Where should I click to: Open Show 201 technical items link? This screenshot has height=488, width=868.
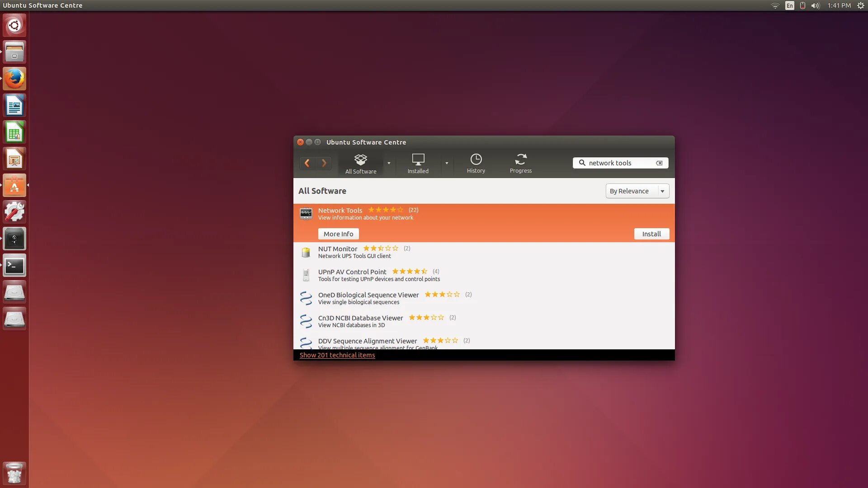tap(337, 355)
